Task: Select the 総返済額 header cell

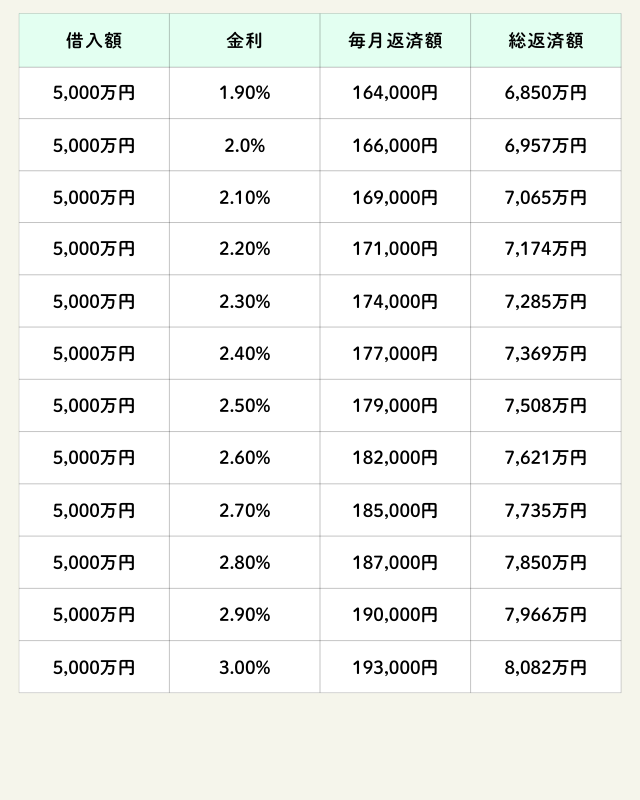Action: [546, 41]
